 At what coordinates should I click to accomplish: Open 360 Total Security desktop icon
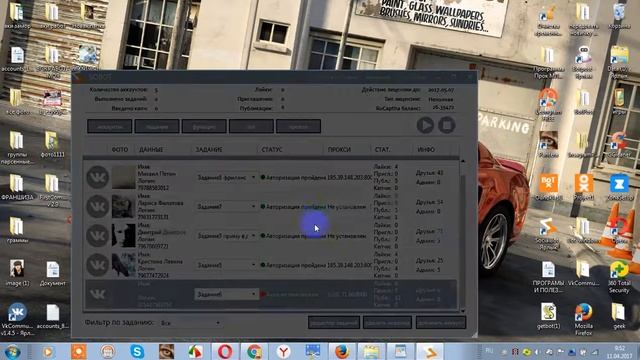(619, 277)
